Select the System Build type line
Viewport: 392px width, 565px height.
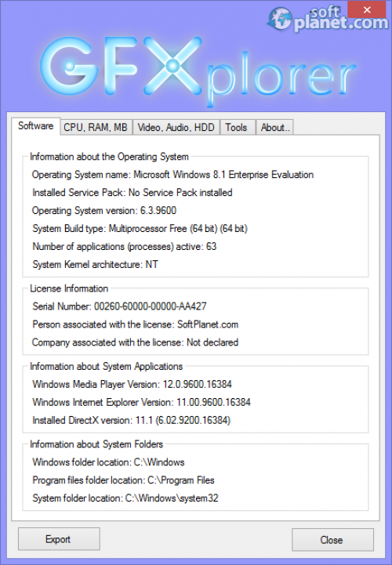point(140,229)
